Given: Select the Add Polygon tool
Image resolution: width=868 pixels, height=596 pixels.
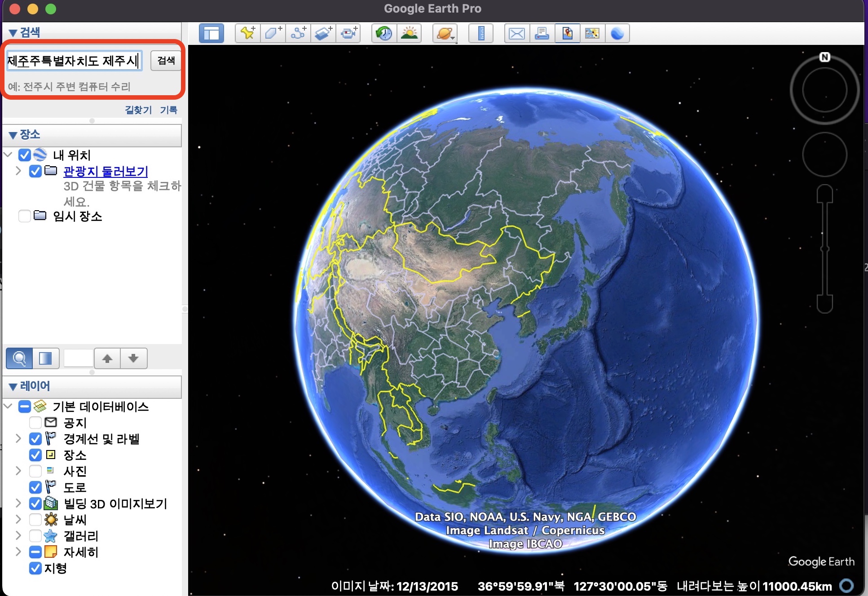Looking at the screenshot, I should click(273, 33).
